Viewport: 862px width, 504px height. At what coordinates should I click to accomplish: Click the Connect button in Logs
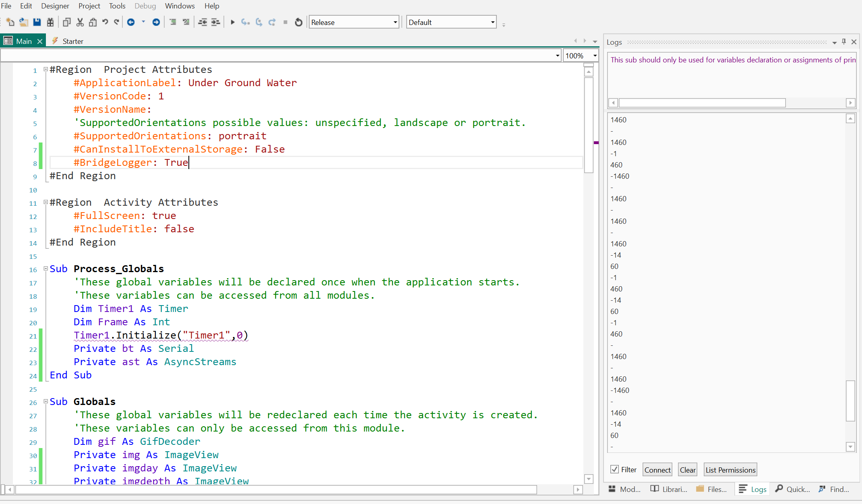(657, 470)
